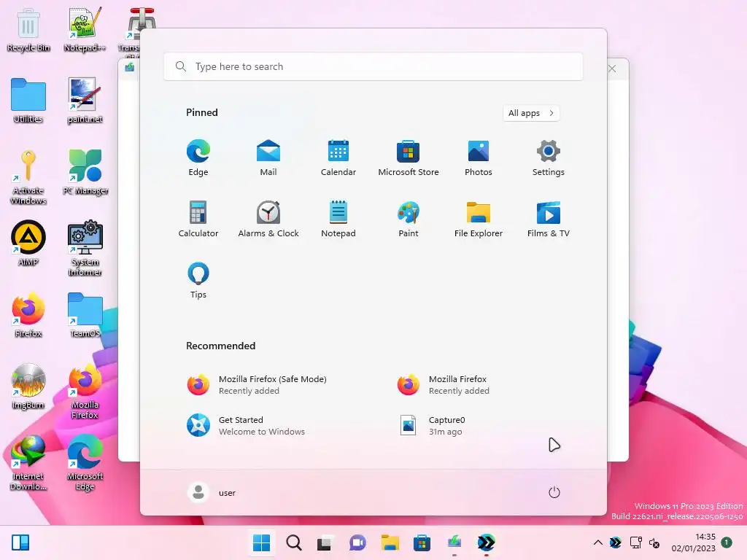Open taskbar Search magnifier
Viewport: 747px width, 560px height.
coord(293,542)
